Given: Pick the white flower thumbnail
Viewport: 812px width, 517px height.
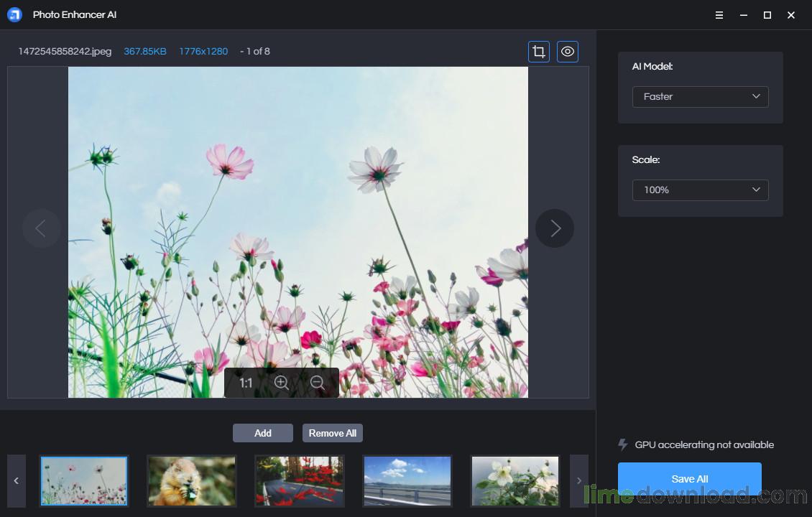Looking at the screenshot, I should tap(515, 481).
